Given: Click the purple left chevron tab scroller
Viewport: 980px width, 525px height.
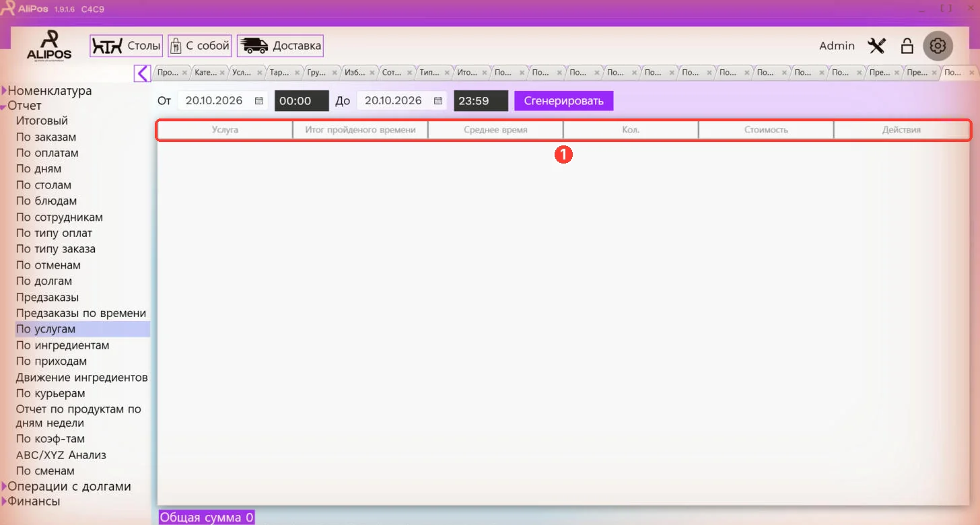Looking at the screenshot, I should (143, 73).
